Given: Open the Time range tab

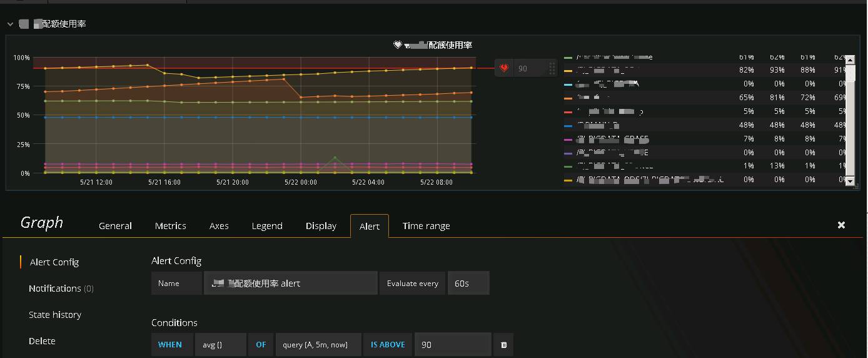Looking at the screenshot, I should [426, 226].
